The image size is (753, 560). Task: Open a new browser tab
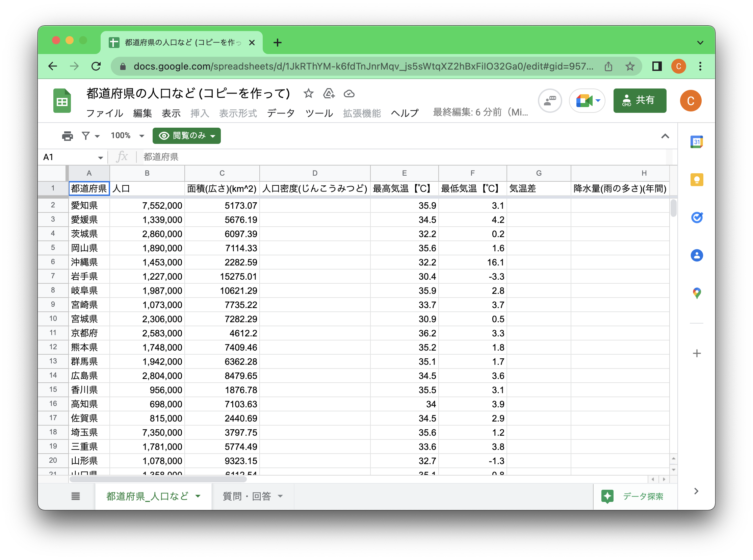click(x=277, y=43)
